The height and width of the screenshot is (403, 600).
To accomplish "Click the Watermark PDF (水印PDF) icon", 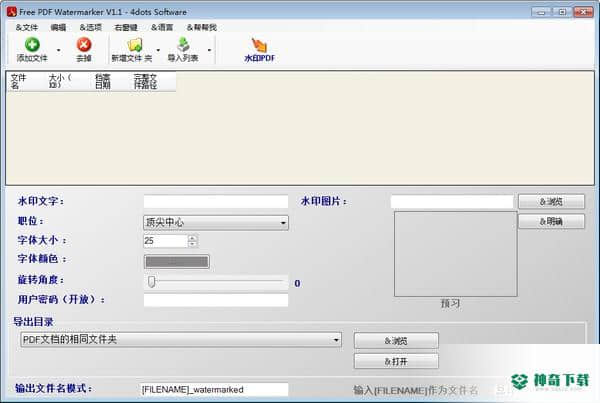I will (259, 45).
